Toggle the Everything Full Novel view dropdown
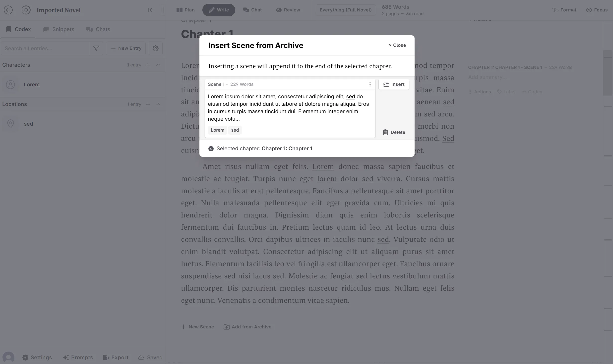613x364 pixels. [x=346, y=10]
